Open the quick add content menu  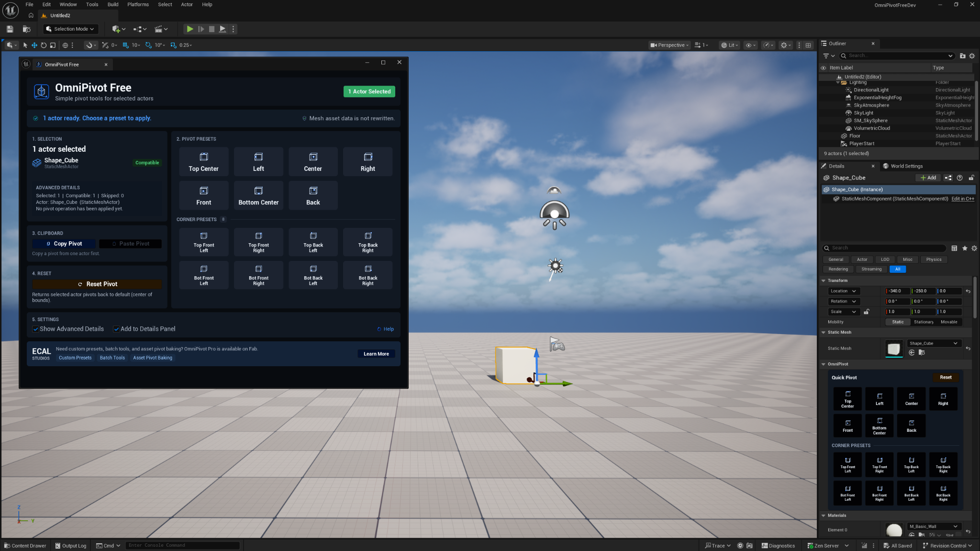(118, 29)
